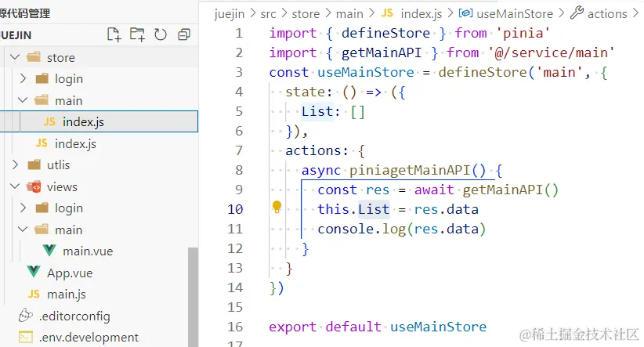Collapse the main folder under store
644x347 pixels.
click(23, 100)
